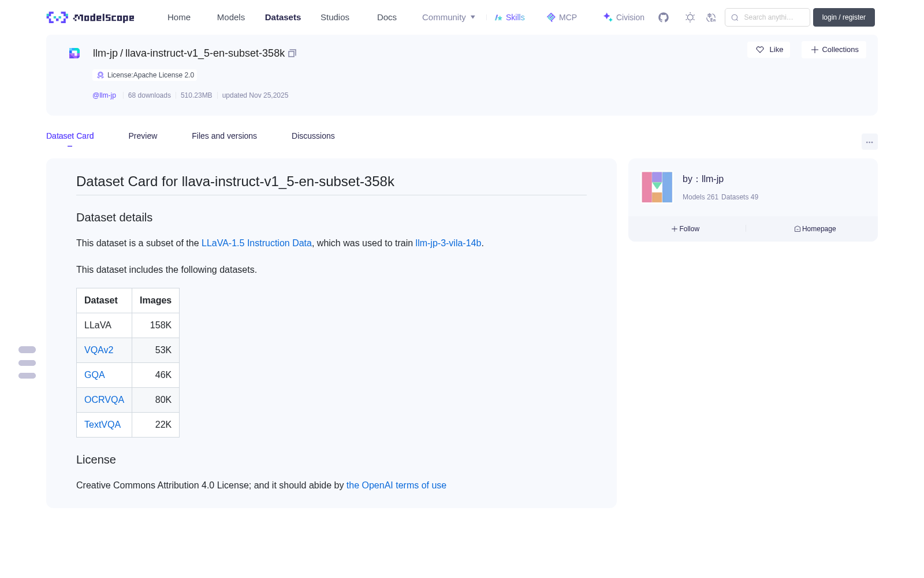Open the GitHub icon link
The image size is (924, 578).
pyautogui.click(x=664, y=17)
